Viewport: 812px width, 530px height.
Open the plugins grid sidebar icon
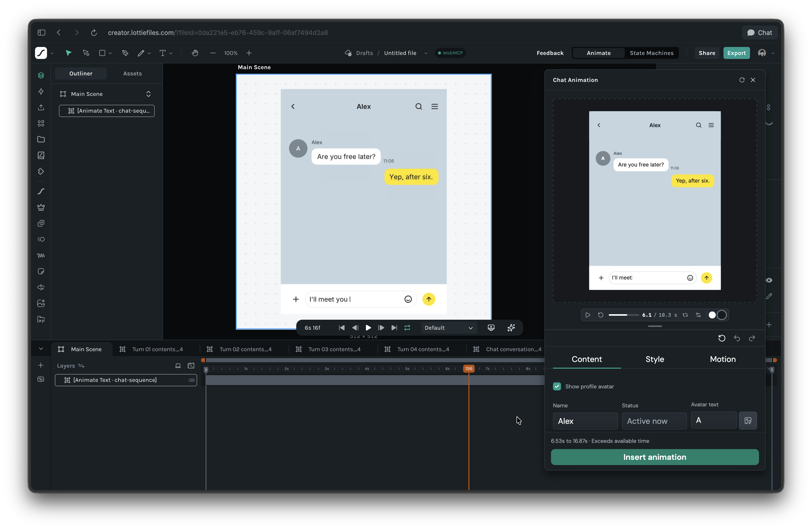tap(41, 123)
